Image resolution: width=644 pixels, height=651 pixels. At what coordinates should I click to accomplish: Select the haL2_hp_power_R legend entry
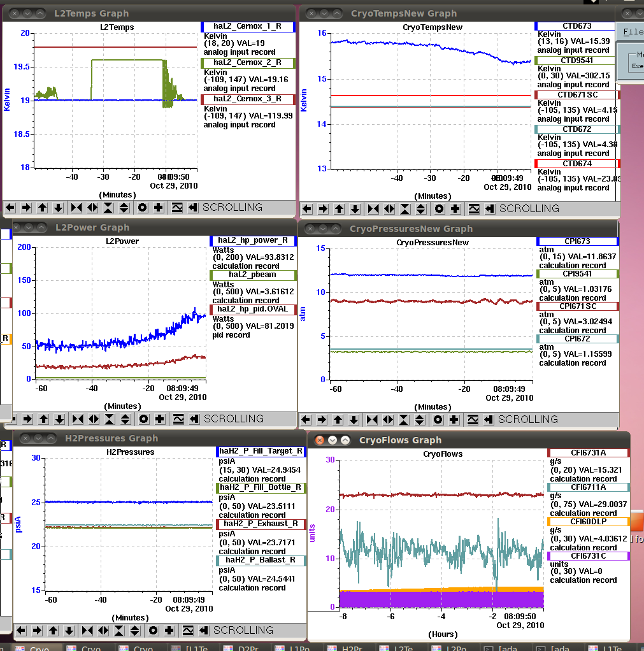[x=253, y=240]
